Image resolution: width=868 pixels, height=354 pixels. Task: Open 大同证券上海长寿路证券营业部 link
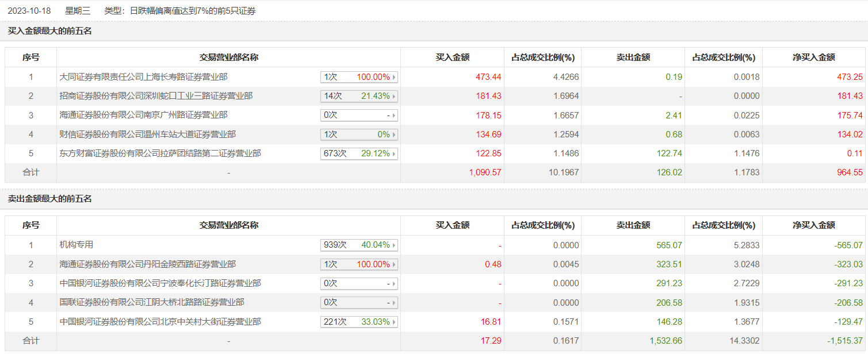pyautogui.click(x=147, y=76)
